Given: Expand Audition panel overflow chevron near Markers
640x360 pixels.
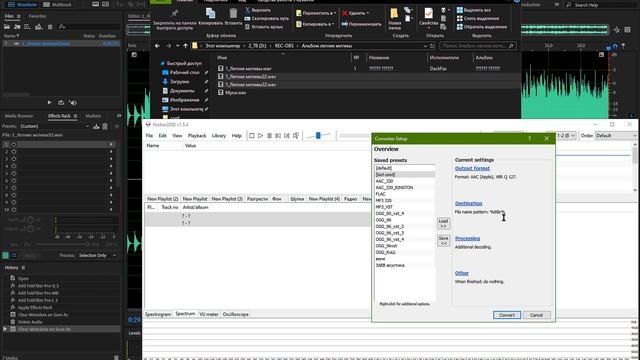Looking at the screenshot, I should [119, 116].
